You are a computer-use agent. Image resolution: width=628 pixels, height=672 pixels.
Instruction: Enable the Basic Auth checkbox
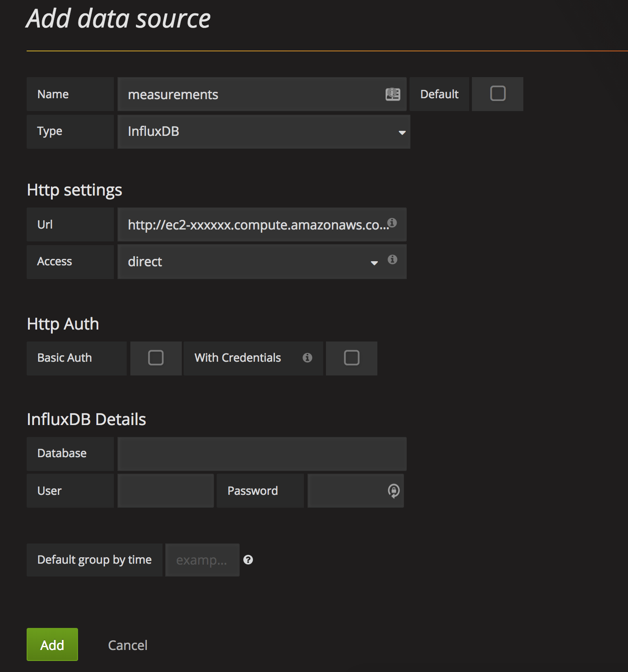(x=156, y=358)
